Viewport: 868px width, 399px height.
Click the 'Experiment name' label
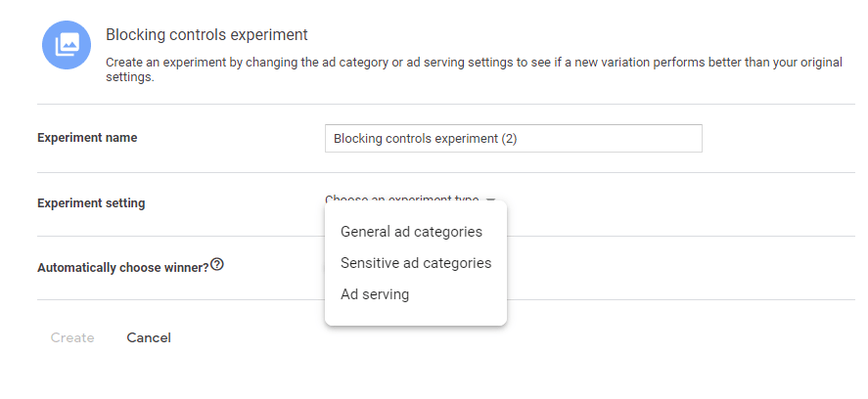click(x=87, y=138)
